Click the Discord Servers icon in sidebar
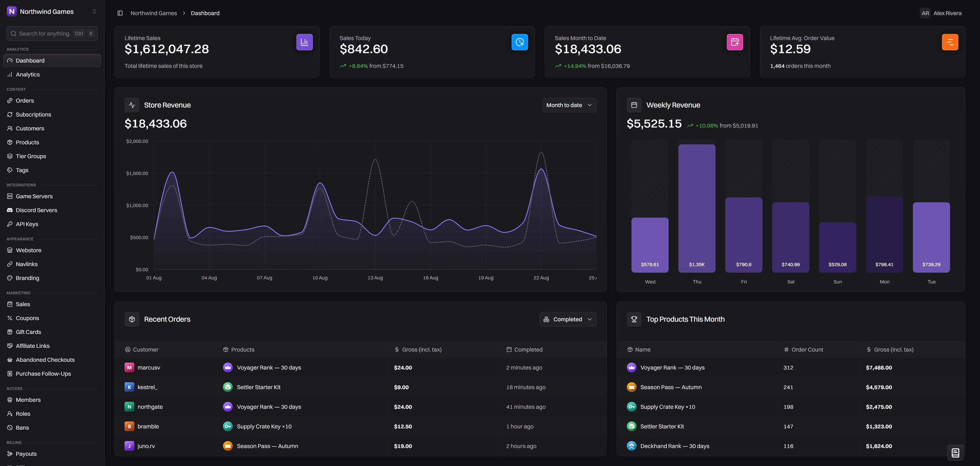The height and width of the screenshot is (466, 980). click(x=10, y=210)
